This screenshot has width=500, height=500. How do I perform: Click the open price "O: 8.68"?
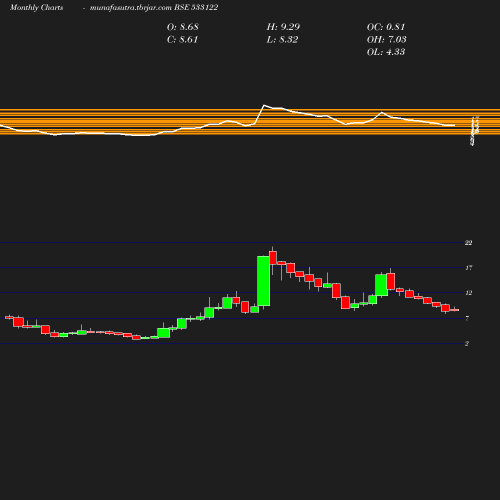pyautogui.click(x=183, y=27)
